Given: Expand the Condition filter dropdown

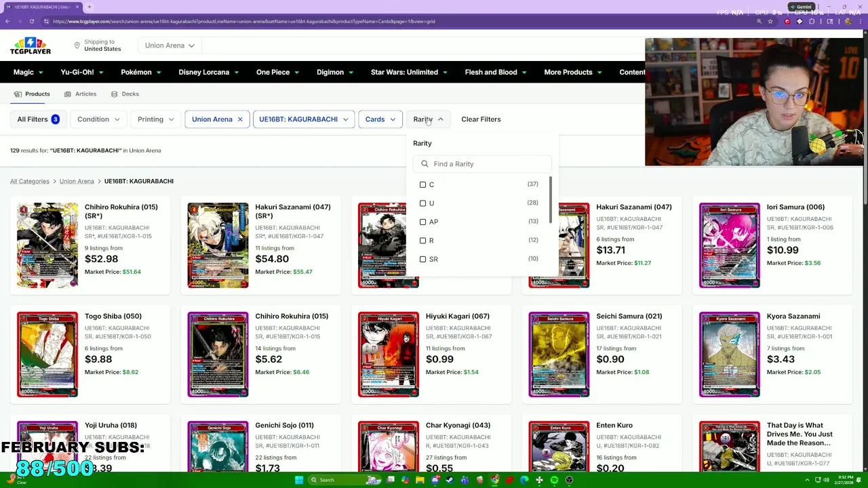Looking at the screenshot, I should click(x=98, y=119).
